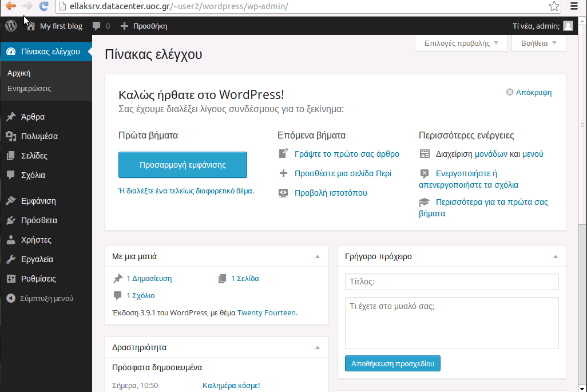Click the paintbrush icon beside Εμφάνιση

(11, 201)
